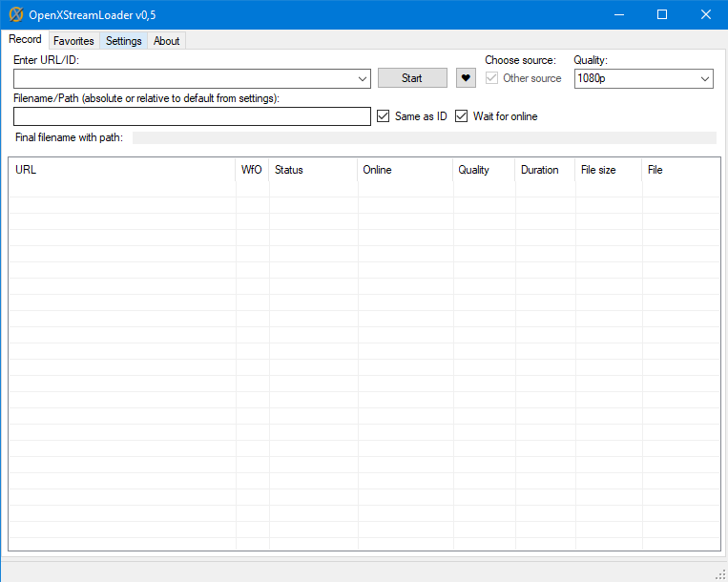
Task: Minimize the OpenXStreamLoader window
Action: click(x=619, y=15)
